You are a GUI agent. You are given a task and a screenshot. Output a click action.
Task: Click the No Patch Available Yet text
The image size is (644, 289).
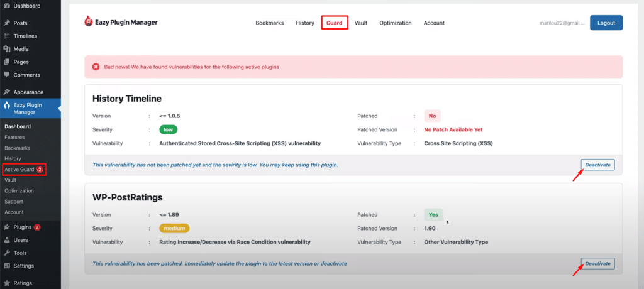pyautogui.click(x=453, y=129)
